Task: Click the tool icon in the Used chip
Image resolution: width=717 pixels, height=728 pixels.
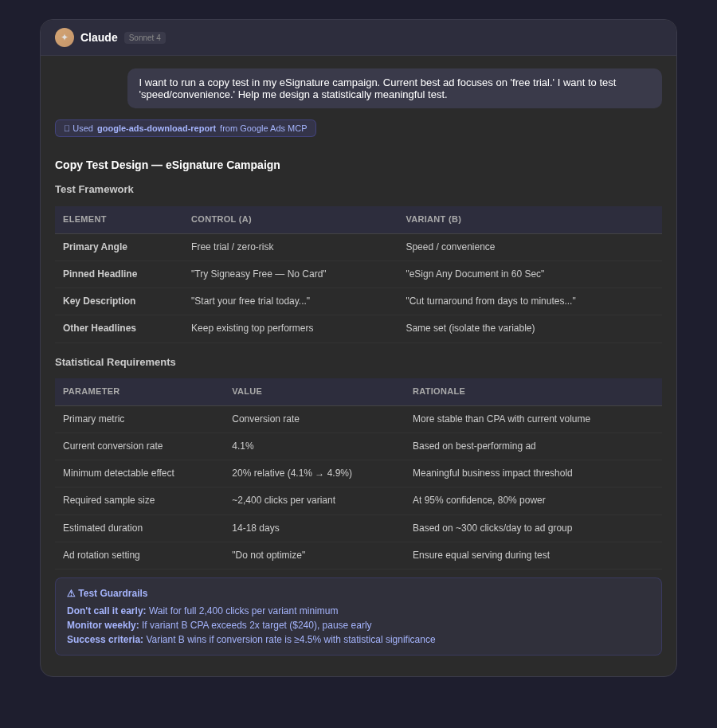Action: pos(67,128)
